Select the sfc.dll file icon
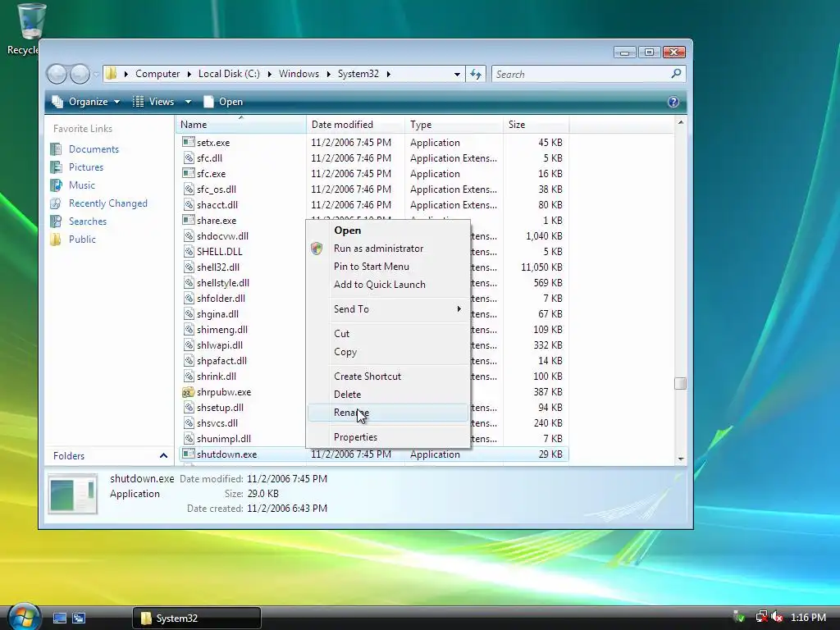 coord(188,157)
